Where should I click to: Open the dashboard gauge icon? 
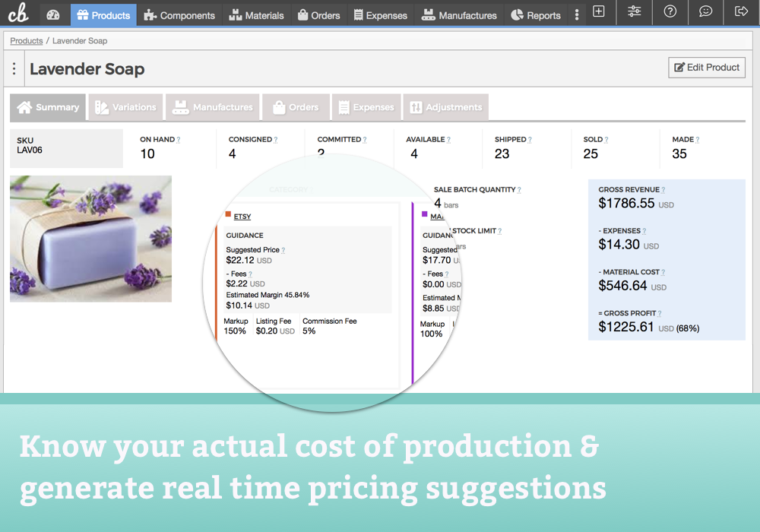52,14
